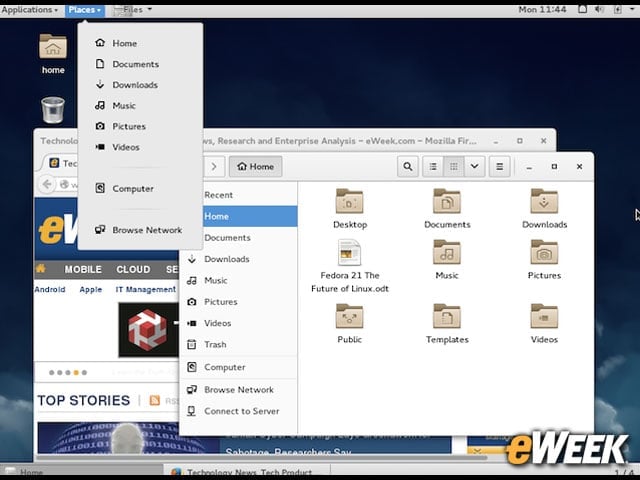Viewport: 640px width, 480px height.
Task: Open the hamburger menu in Files
Action: click(x=499, y=167)
